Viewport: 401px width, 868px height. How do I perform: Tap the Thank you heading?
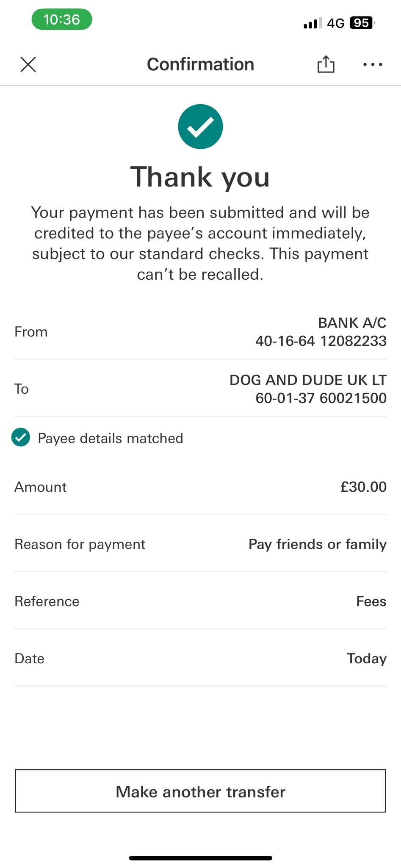coord(200,177)
